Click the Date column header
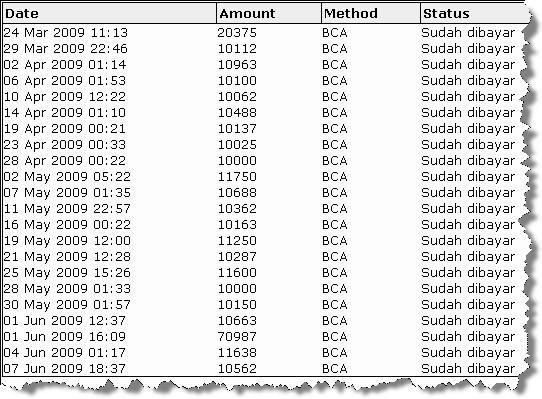This screenshot has width=542, height=399. point(110,13)
